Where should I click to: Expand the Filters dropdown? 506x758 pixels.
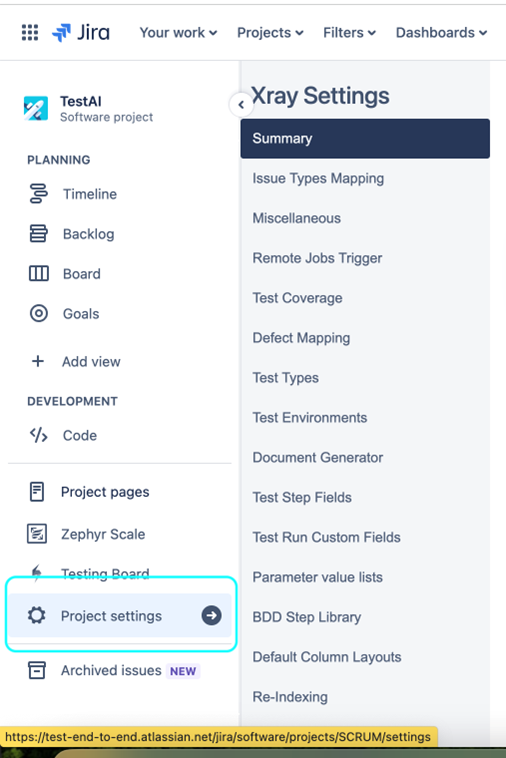pos(349,32)
